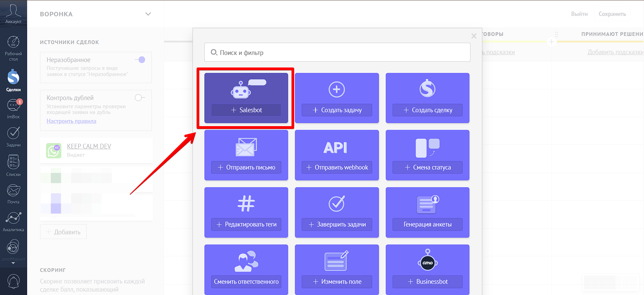Click the people icon above Сменить ответственного
This screenshot has height=295, width=644.
246,261
